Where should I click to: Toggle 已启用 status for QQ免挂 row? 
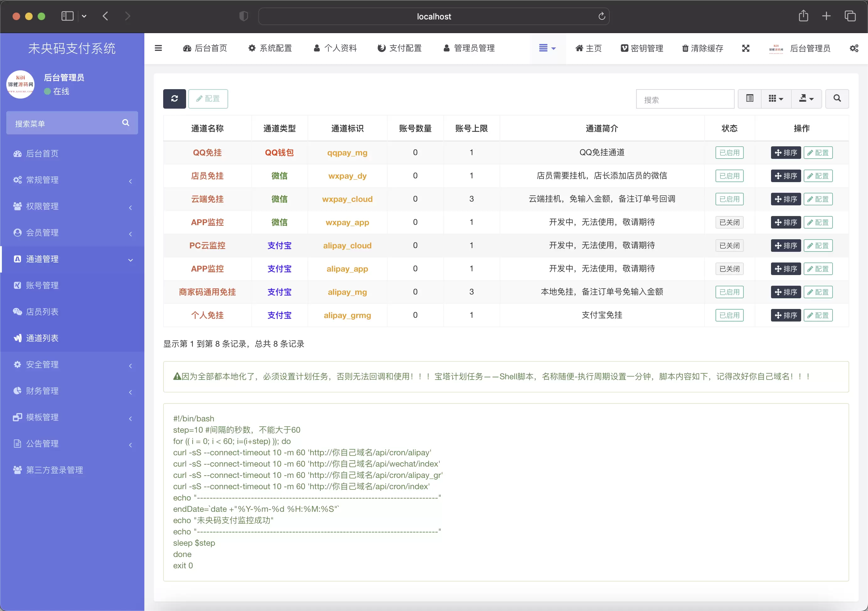point(729,153)
